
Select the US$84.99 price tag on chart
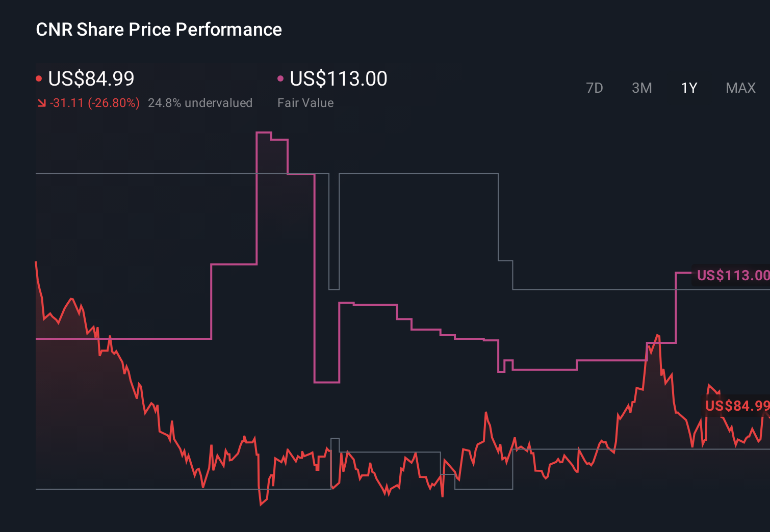[736, 406]
